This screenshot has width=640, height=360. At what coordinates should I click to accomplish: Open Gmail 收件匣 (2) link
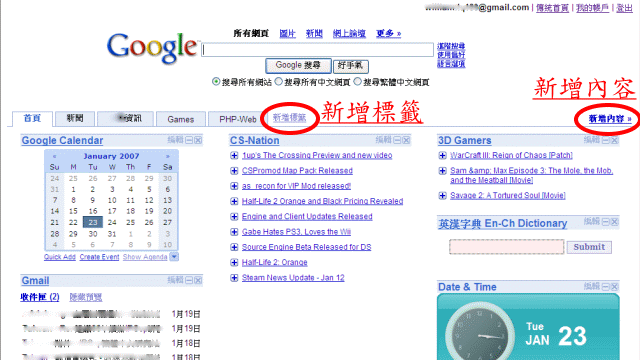click(40, 297)
